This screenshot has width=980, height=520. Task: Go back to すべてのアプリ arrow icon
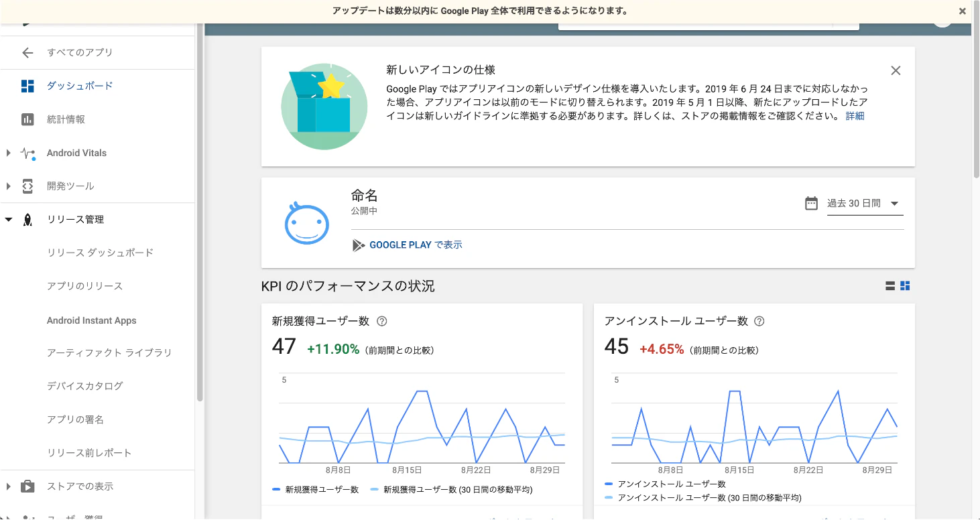click(27, 52)
